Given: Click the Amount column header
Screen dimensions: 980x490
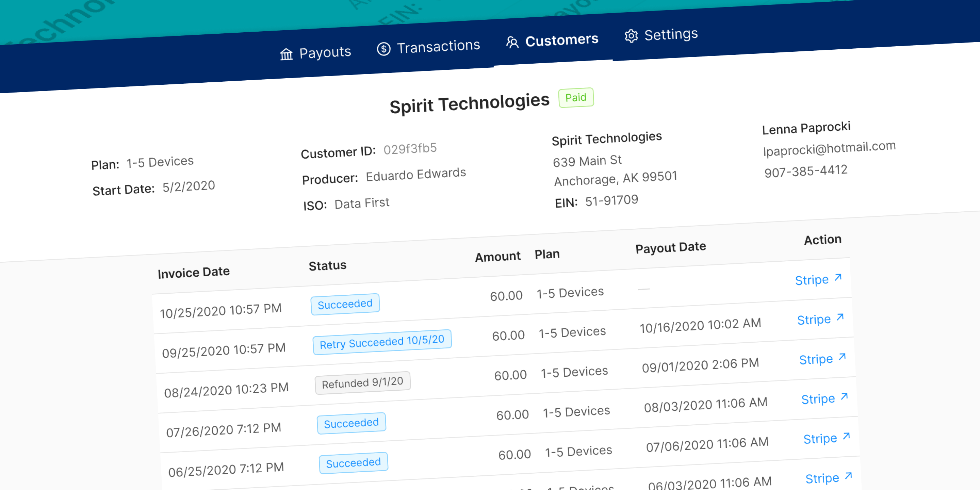Looking at the screenshot, I should pyautogui.click(x=497, y=257).
